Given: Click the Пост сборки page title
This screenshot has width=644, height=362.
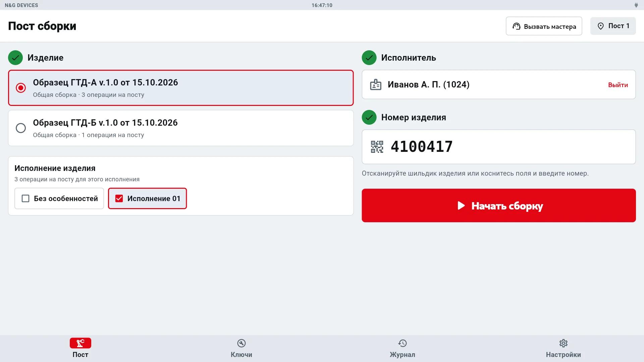Looking at the screenshot, I should tap(42, 26).
